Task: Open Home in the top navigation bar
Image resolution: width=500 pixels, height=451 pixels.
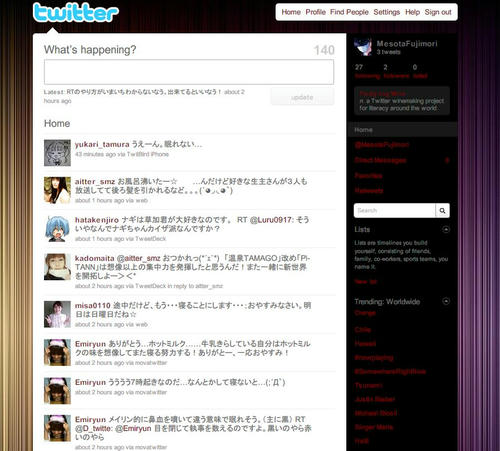Action: [291, 12]
